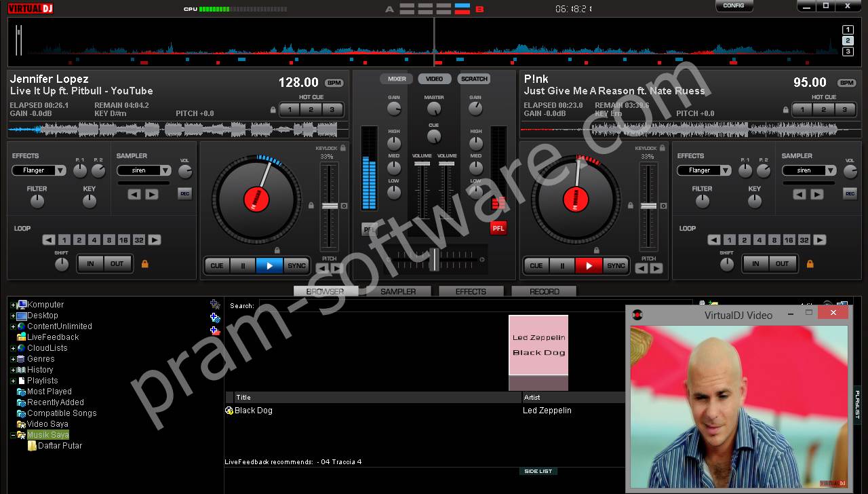The width and height of the screenshot is (868, 494).
Task: Select the VIDEO panel tab
Action: [435, 79]
